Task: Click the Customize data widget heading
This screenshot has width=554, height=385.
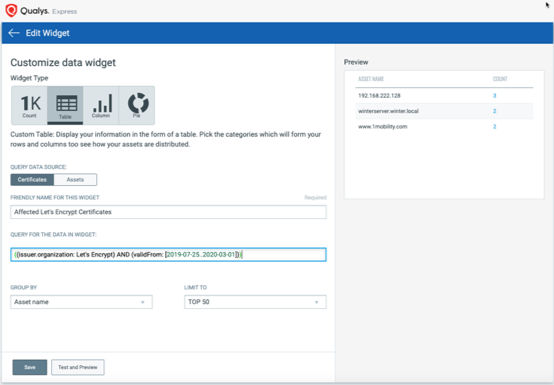Action: pos(63,63)
